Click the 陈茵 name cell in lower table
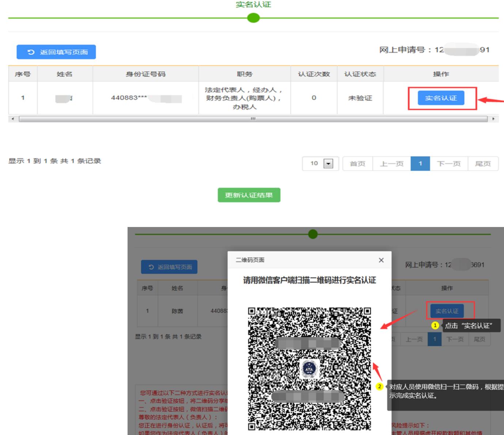The height and width of the screenshot is (435, 504). click(x=177, y=311)
